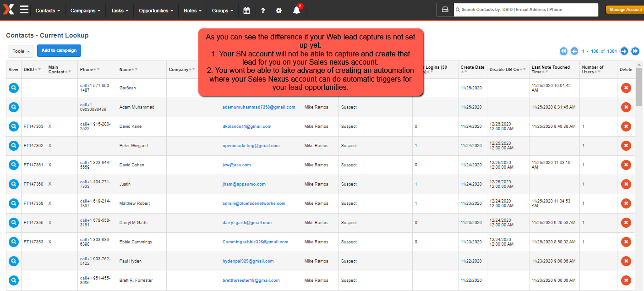Open the notifications bell icon
The width and height of the screenshot is (644, 291).
point(296,11)
